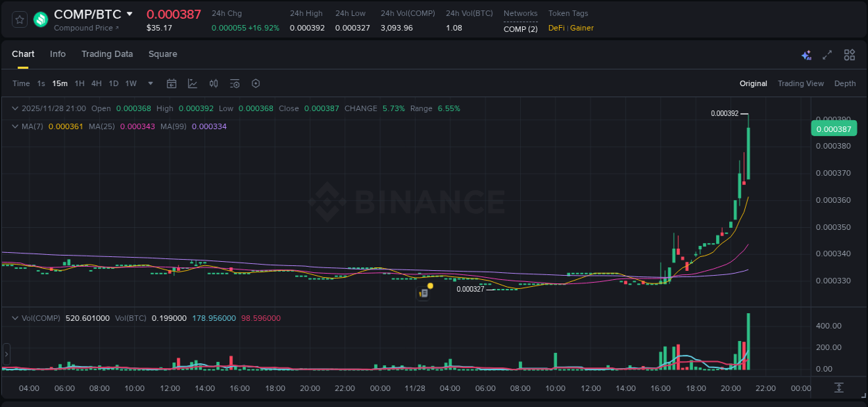Screen dimensions: 868x407
Task: Open the extra timeframes dropdown beside 1W
Action: 149,83
